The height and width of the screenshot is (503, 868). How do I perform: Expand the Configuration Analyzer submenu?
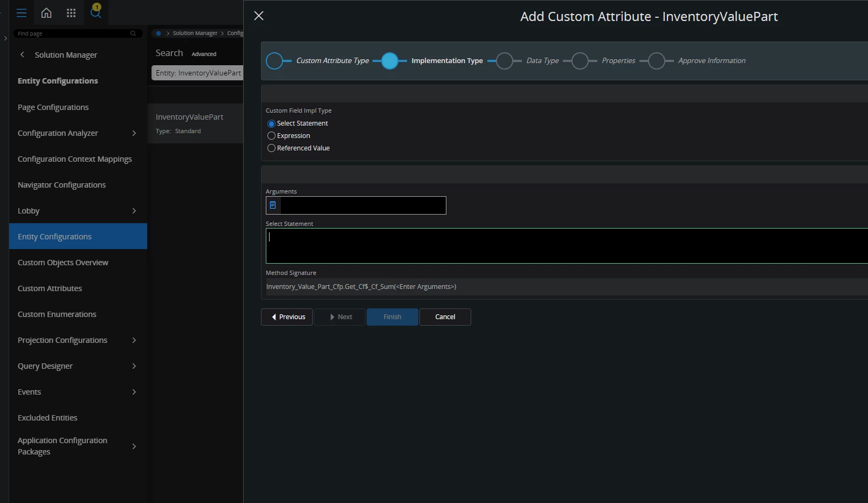pos(134,133)
